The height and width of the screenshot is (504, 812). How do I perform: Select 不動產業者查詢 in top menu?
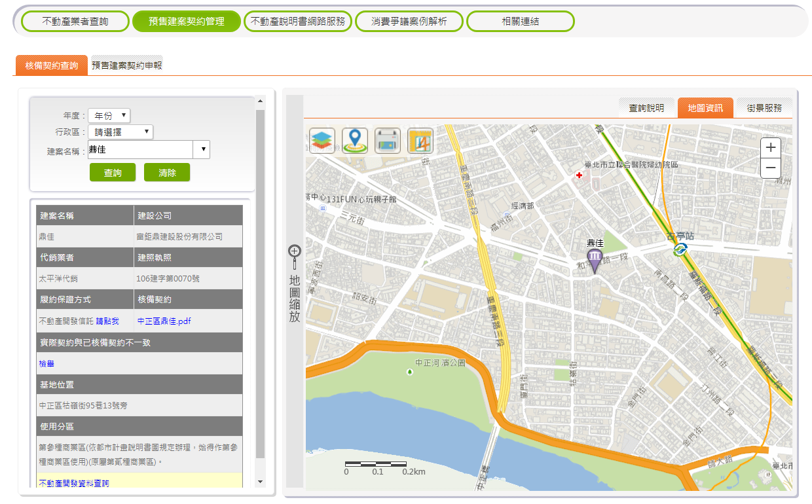click(x=75, y=22)
